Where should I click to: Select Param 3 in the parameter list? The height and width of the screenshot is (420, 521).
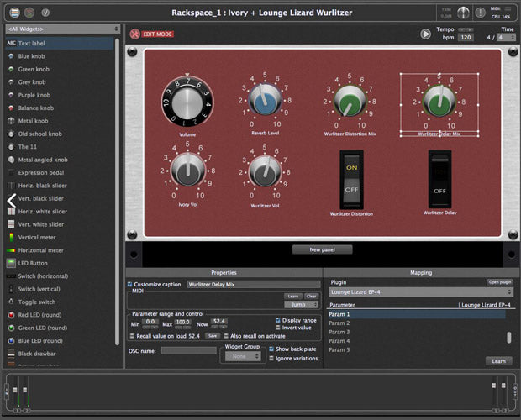pos(417,332)
